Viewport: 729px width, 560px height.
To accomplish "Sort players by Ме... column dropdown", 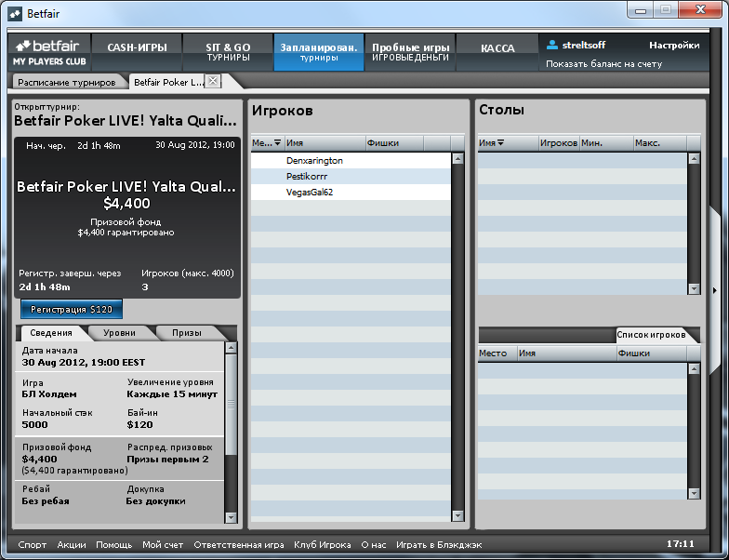I will point(268,143).
